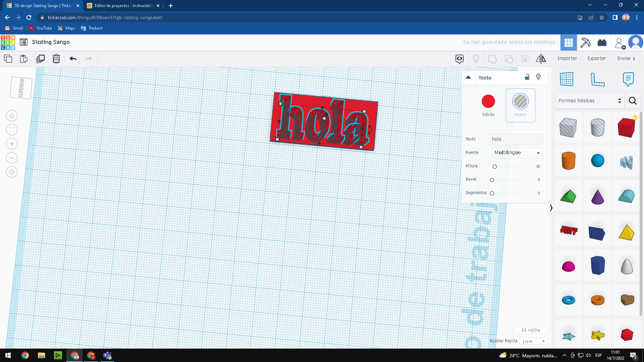The width and height of the screenshot is (644, 362).
Task: Open the Ruler tool
Action: point(597,79)
